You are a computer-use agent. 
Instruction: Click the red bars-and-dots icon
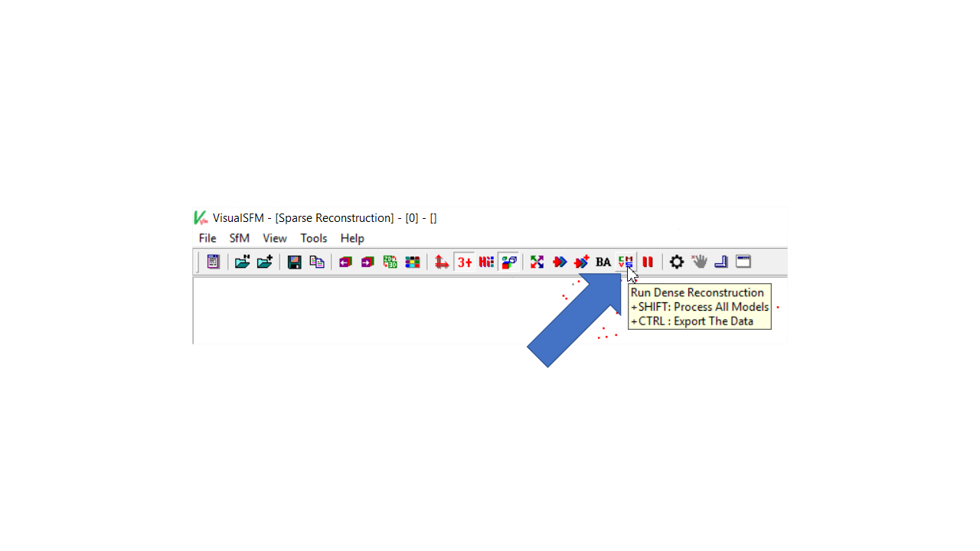[486, 262]
